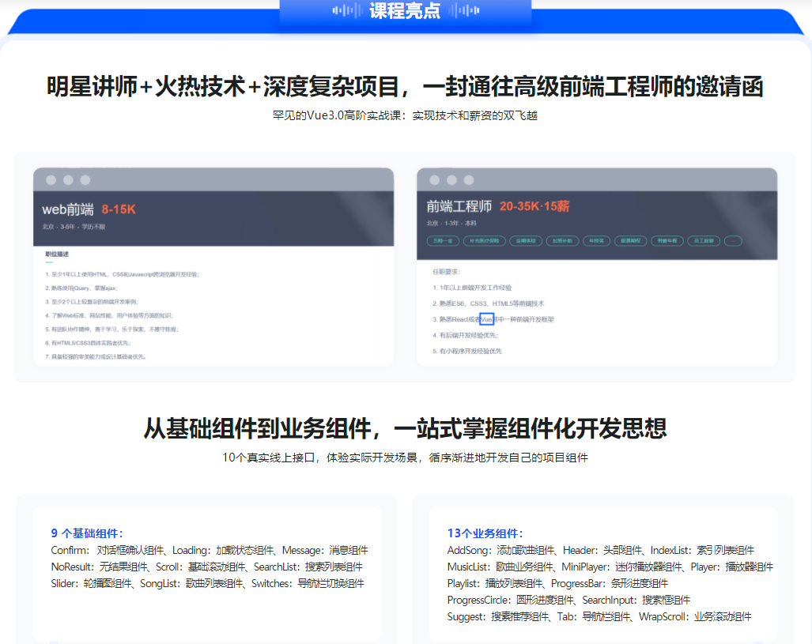Click the highlighted Vue keyword box
812x644 pixels.
point(487,319)
